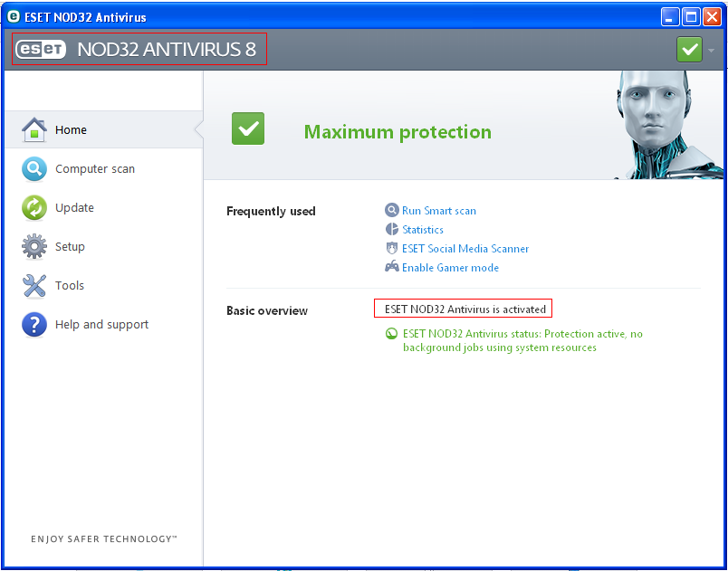Image resolution: width=728 pixels, height=571 pixels.
Task: Click the 'Maximum protection' heading
Action: pyautogui.click(x=398, y=132)
